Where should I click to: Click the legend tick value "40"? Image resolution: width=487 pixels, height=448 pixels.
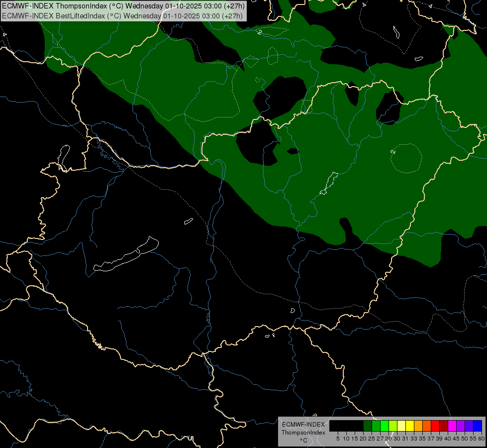(448, 439)
